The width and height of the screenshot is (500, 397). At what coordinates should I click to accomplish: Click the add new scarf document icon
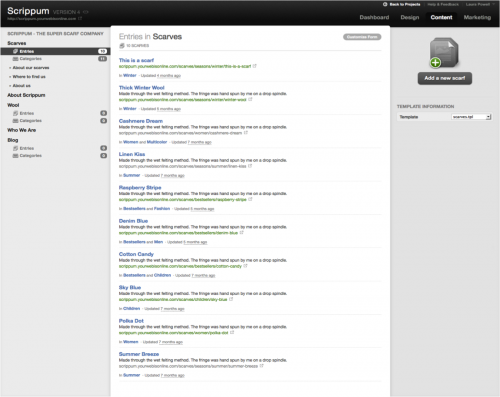(444, 53)
